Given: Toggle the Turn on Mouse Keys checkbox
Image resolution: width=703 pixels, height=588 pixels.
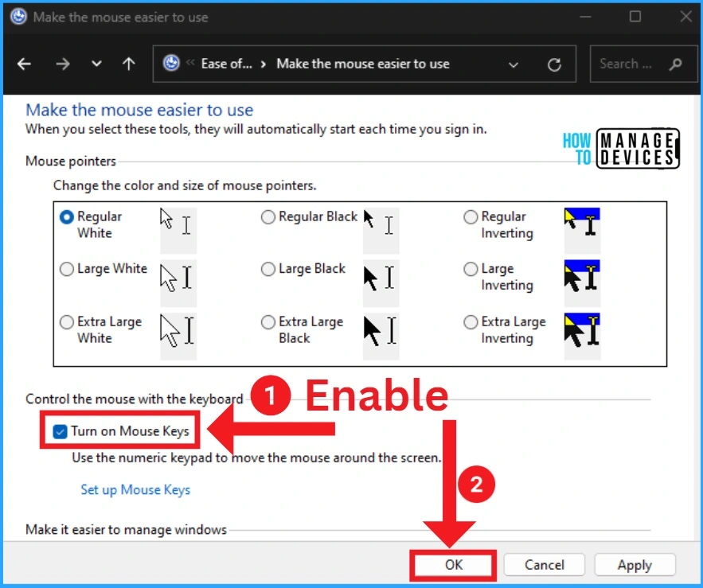Looking at the screenshot, I should [60, 431].
